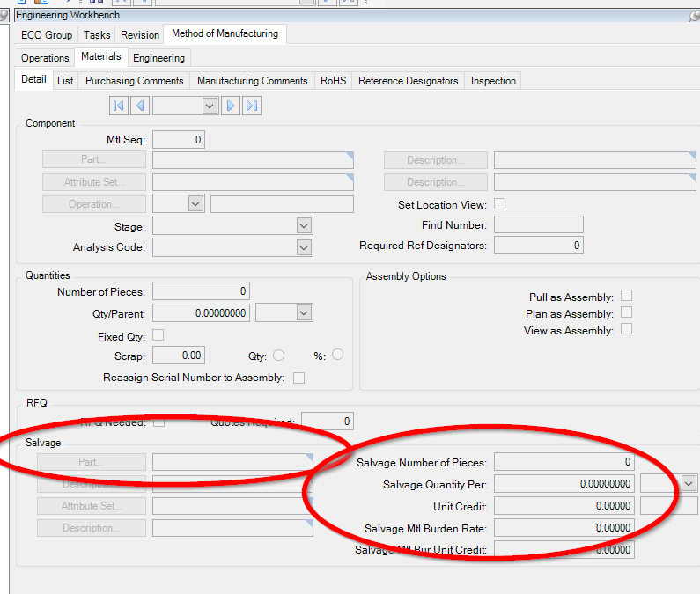Open the Operation sequence dropdown
The height and width of the screenshot is (594, 700).
coord(195,204)
